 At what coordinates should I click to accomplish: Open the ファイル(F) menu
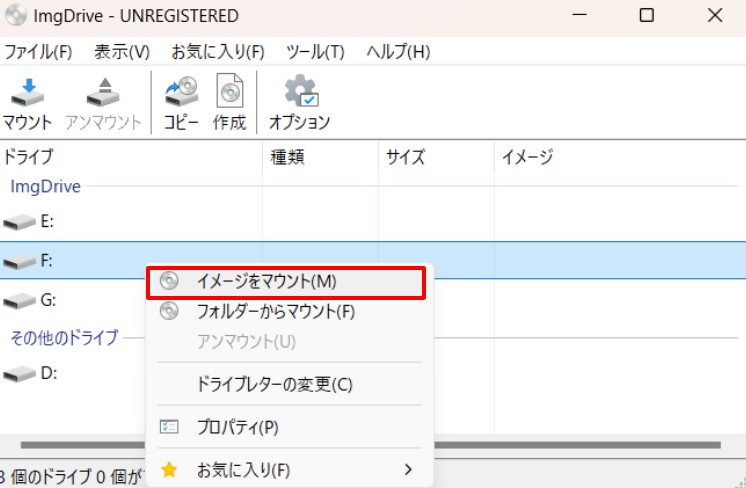coord(38,51)
